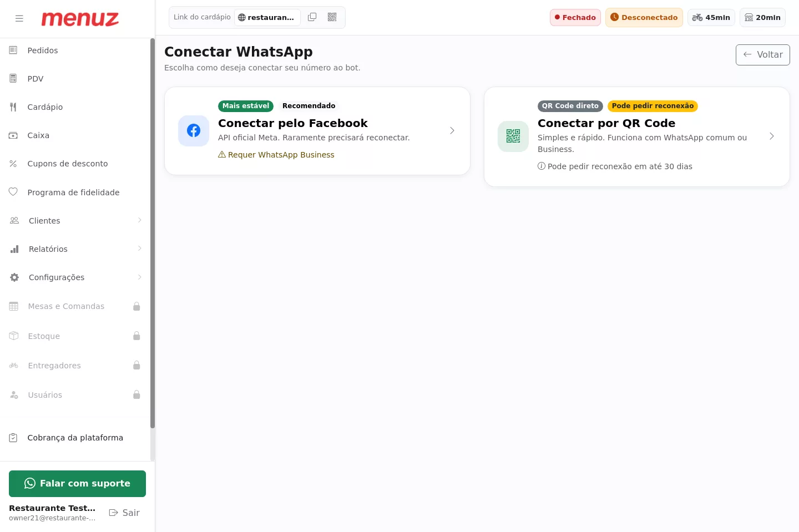Copy the cardápio link icon

[x=312, y=17]
